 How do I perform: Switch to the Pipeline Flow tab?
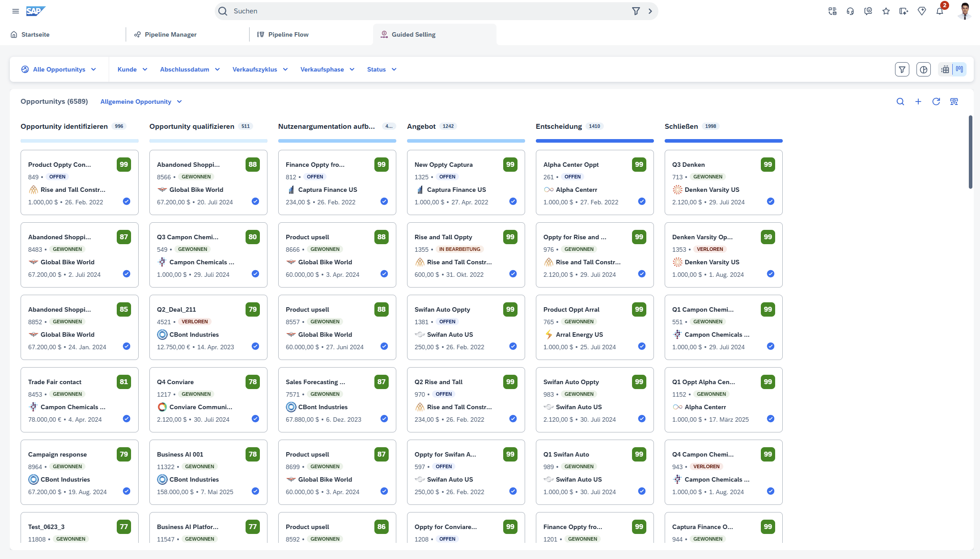[x=311, y=34]
